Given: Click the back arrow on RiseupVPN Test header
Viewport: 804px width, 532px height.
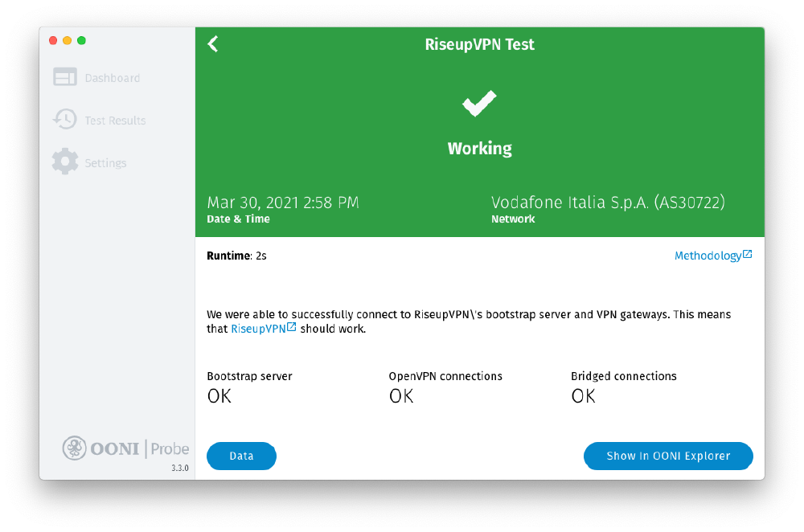Looking at the screenshot, I should pyautogui.click(x=212, y=44).
